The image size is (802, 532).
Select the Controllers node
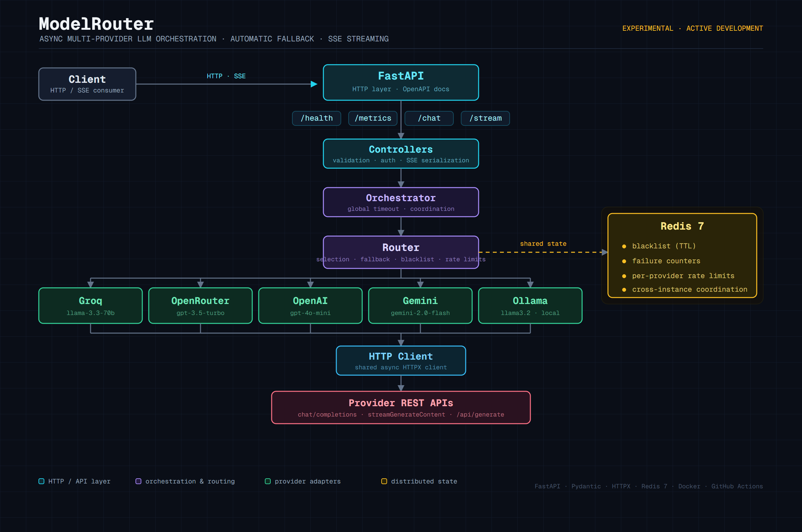point(401,154)
